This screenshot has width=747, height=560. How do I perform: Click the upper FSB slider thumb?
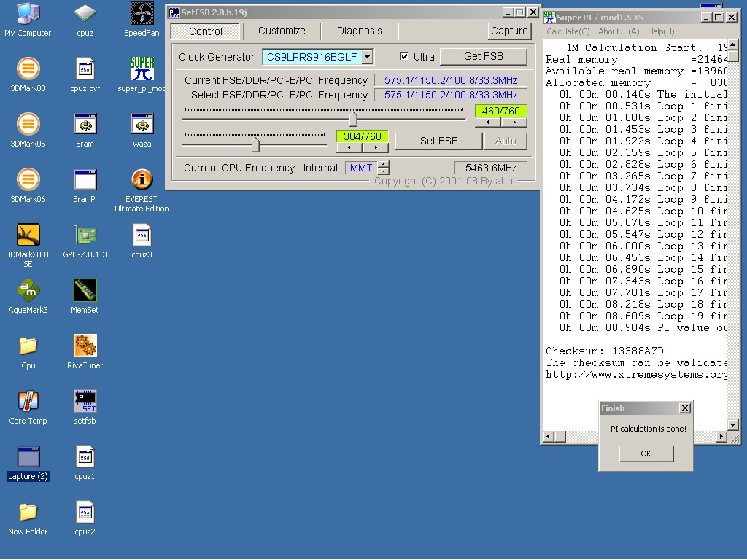[x=353, y=119]
